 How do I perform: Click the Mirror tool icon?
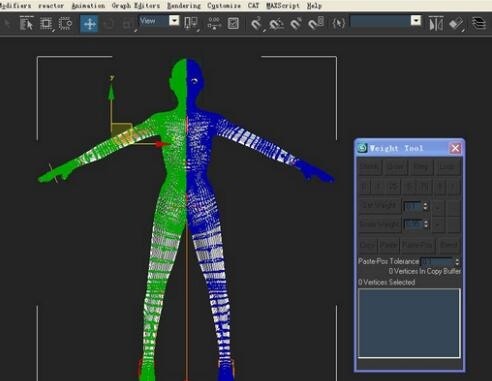(x=436, y=24)
